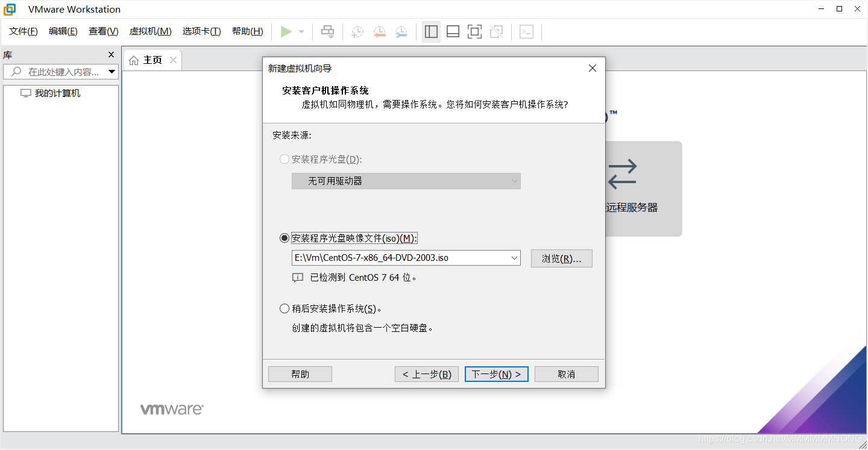The image size is (868, 450).
Task: Click the Send Ctrl+Alt+Del toolbar icon
Action: pos(327,32)
